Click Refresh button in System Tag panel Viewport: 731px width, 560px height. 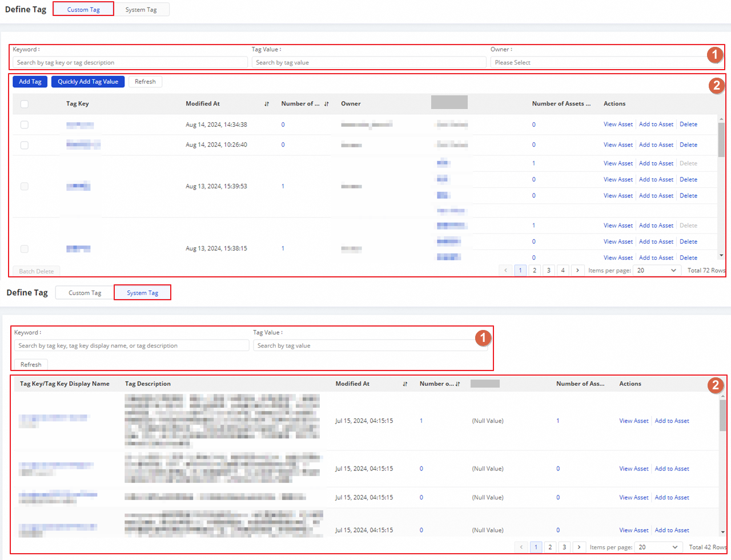click(x=31, y=364)
